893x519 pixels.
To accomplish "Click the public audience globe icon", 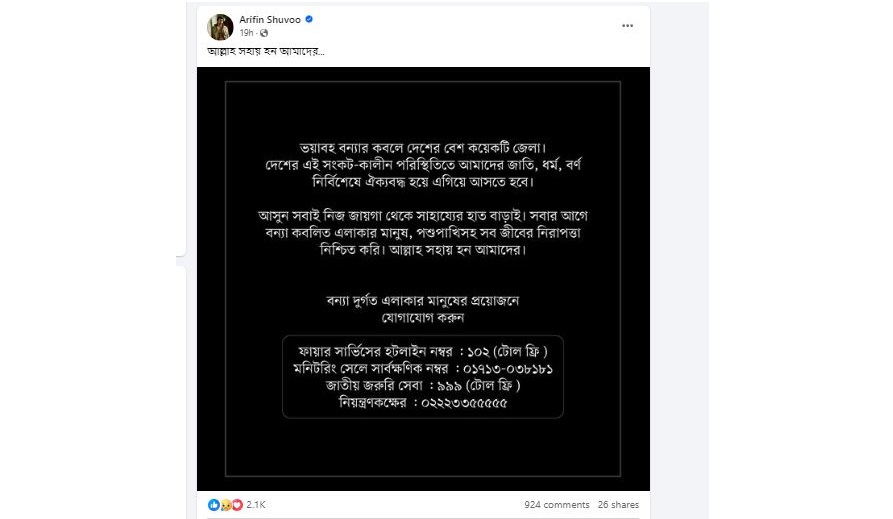I will 264,33.
